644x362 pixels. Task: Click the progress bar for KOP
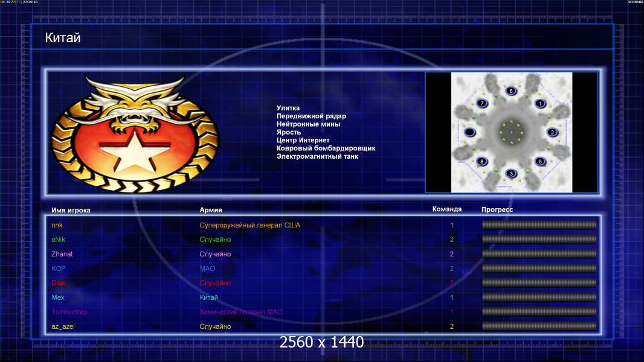coord(539,268)
